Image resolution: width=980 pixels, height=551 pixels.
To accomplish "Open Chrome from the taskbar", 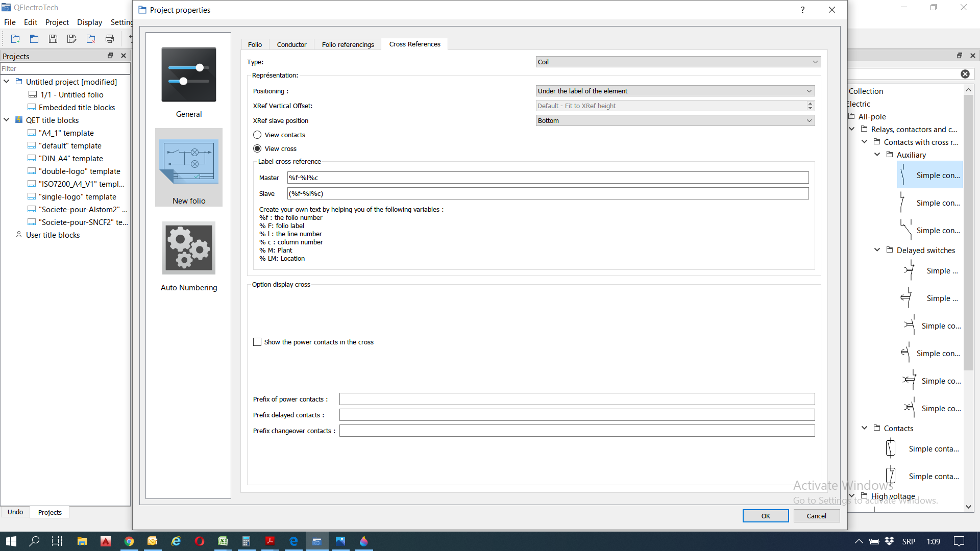I will 129,541.
